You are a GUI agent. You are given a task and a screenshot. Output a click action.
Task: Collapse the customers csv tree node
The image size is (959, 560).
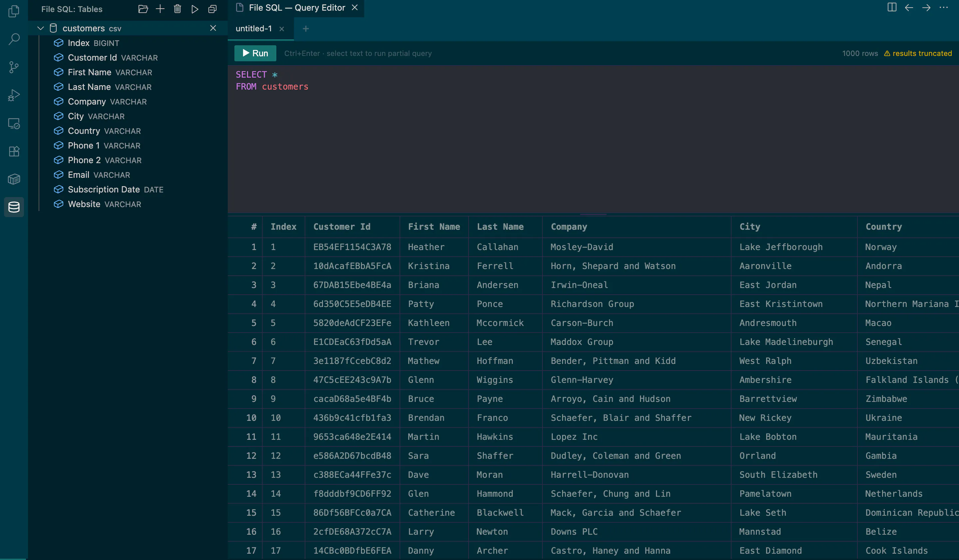(41, 28)
